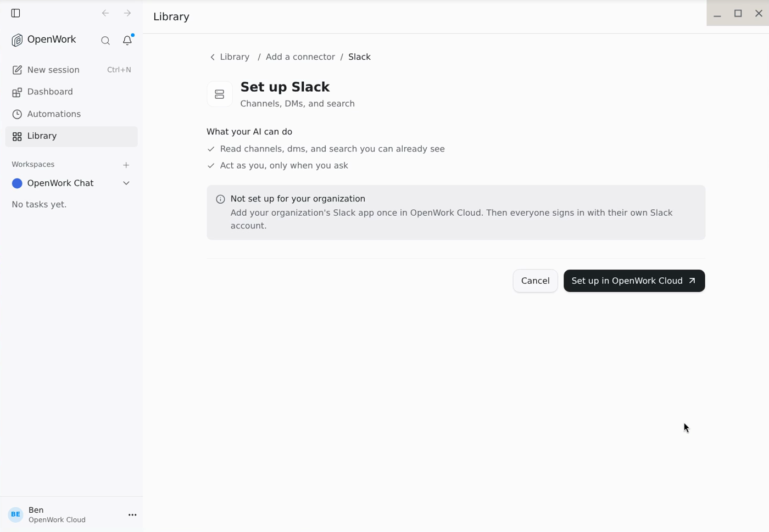Click the Slack connector server icon
The image size is (769, 532).
220,94
